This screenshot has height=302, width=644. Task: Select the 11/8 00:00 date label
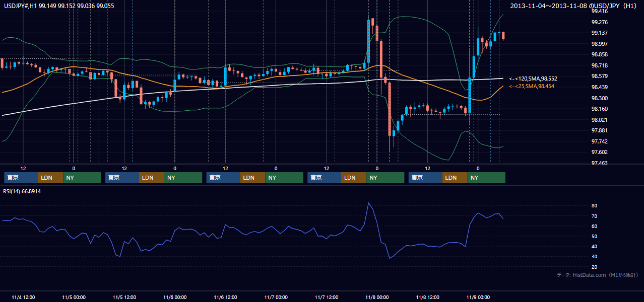point(377,297)
